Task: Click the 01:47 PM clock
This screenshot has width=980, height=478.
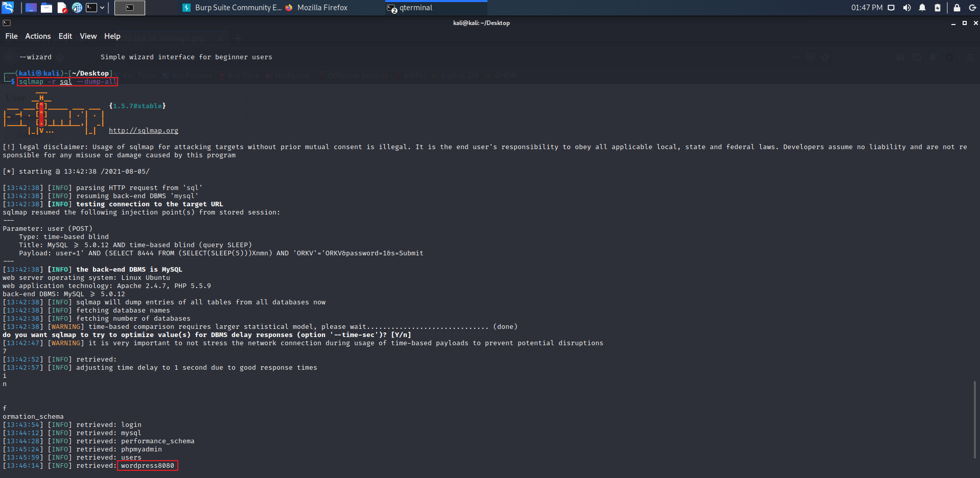Action: point(867,8)
